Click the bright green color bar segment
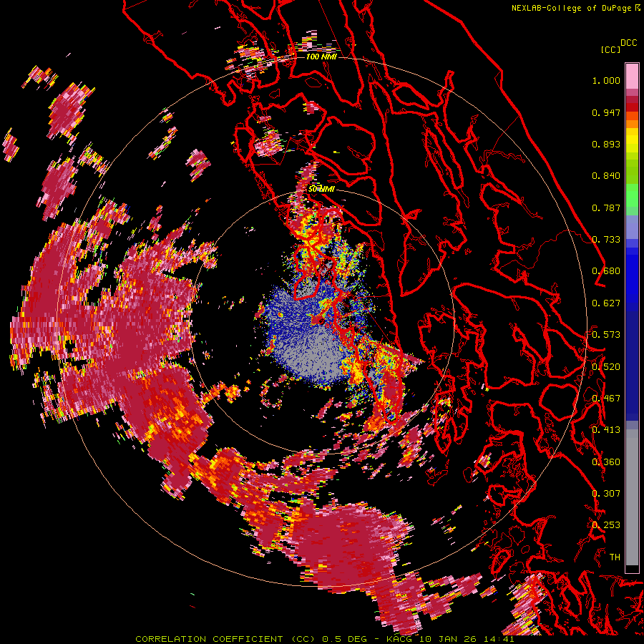The image size is (644, 644). [x=632, y=195]
